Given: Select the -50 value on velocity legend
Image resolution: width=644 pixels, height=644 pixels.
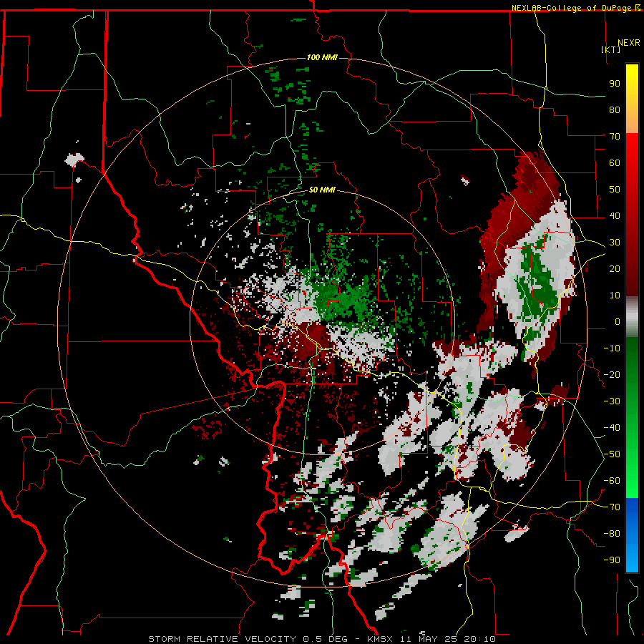Looking at the screenshot, I should 612,454.
